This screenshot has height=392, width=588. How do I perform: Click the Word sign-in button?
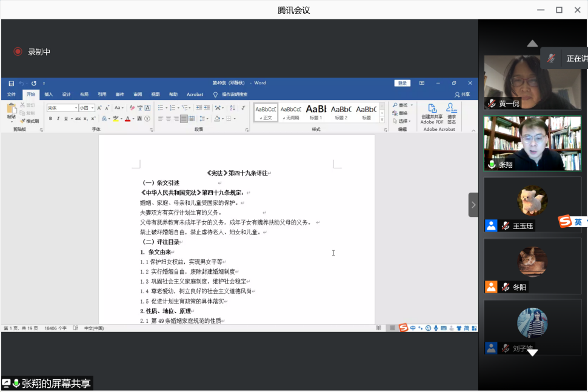[x=403, y=83]
